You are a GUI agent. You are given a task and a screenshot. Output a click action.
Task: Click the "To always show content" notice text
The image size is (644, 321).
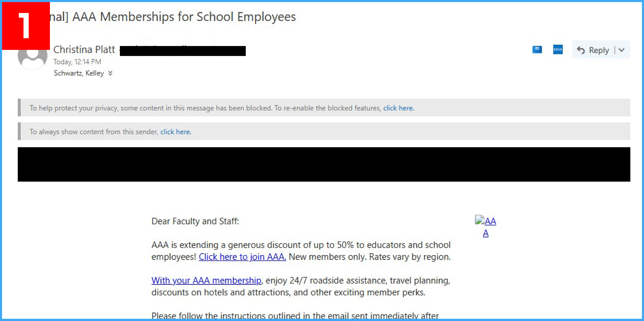(94, 132)
